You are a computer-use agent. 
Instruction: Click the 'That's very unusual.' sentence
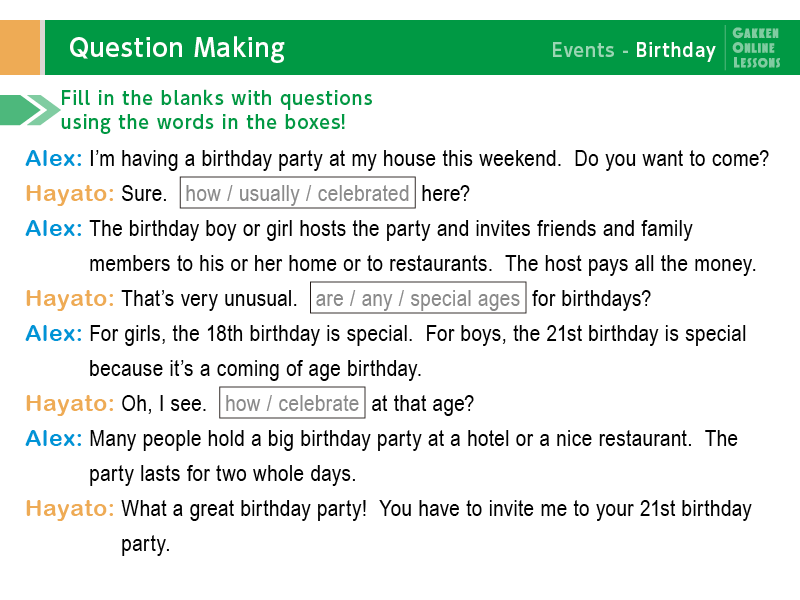(x=209, y=298)
